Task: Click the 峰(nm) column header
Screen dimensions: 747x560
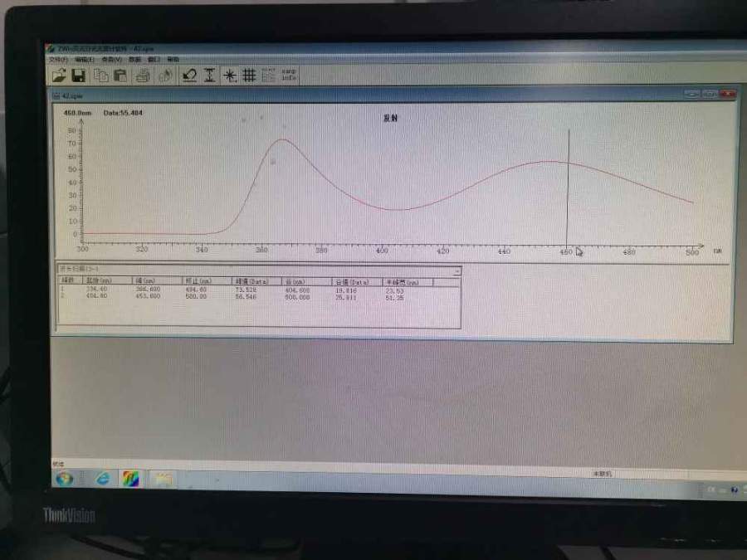Action: pos(157,281)
